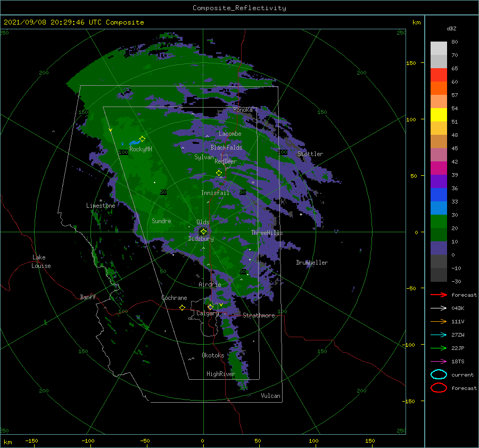Screen dimensions: 479x448
Task: Click the dark gray swatch between -10 and -30 dBZ
Action: click(x=439, y=275)
